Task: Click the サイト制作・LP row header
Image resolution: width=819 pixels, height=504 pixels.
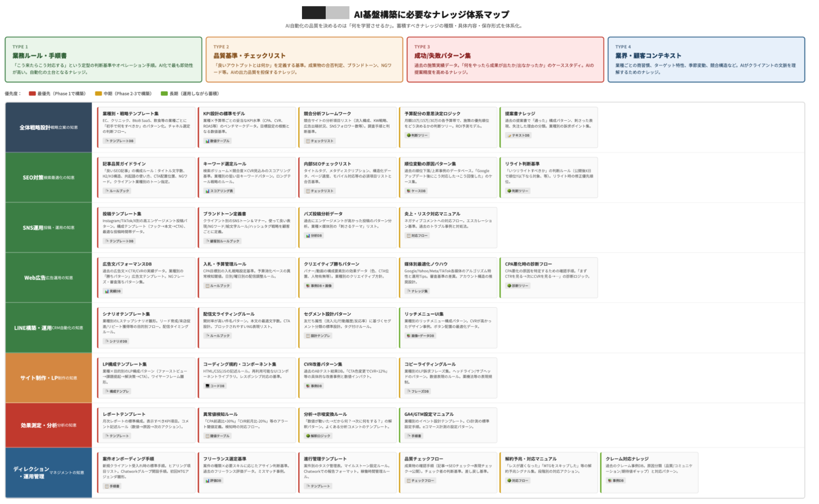Action: [x=49, y=378]
